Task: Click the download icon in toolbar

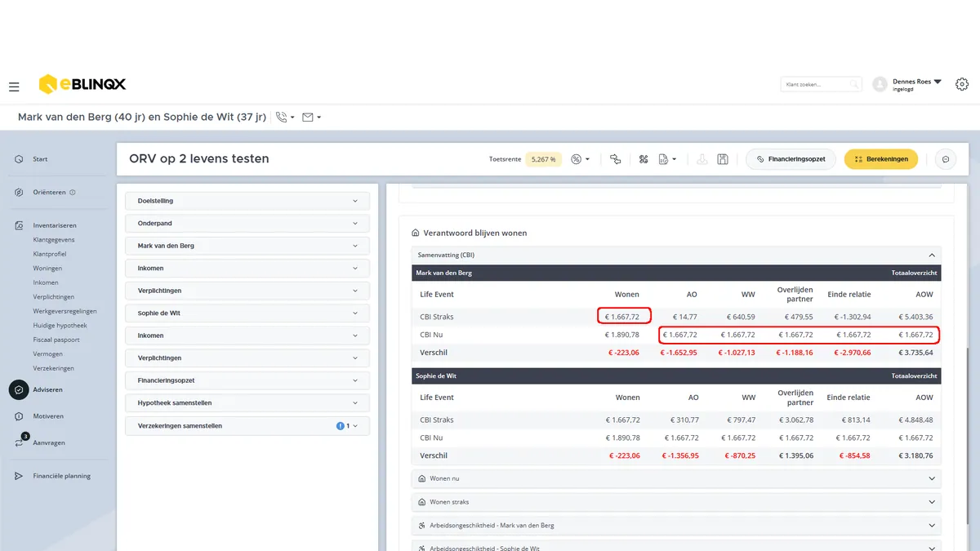Action: point(702,159)
